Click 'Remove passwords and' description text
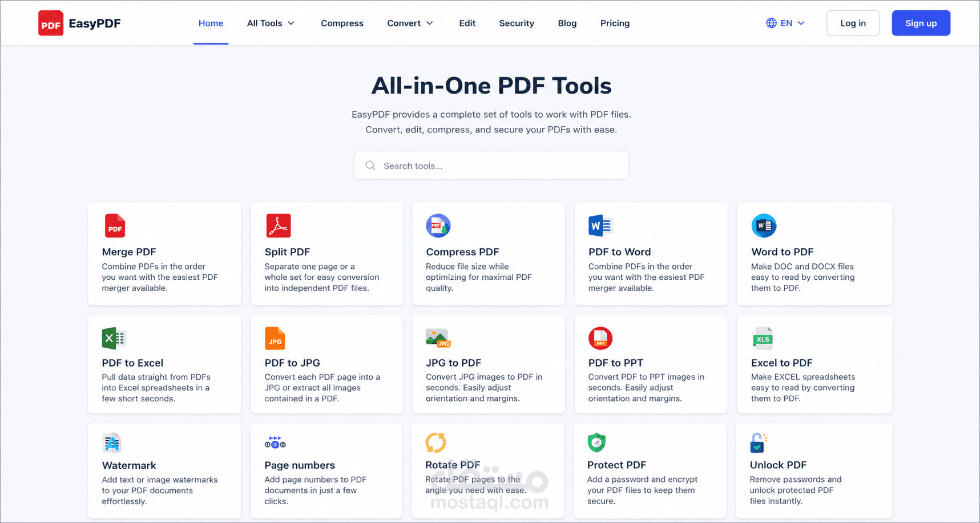 [795, 480]
